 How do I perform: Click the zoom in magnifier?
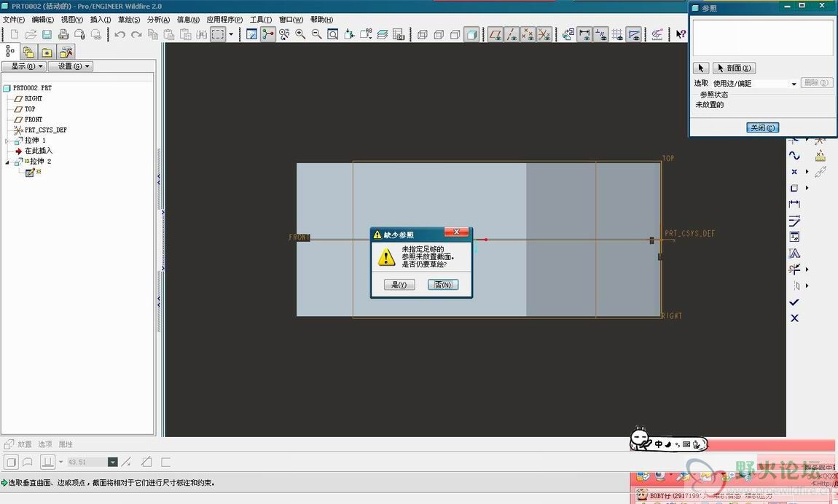[300, 34]
